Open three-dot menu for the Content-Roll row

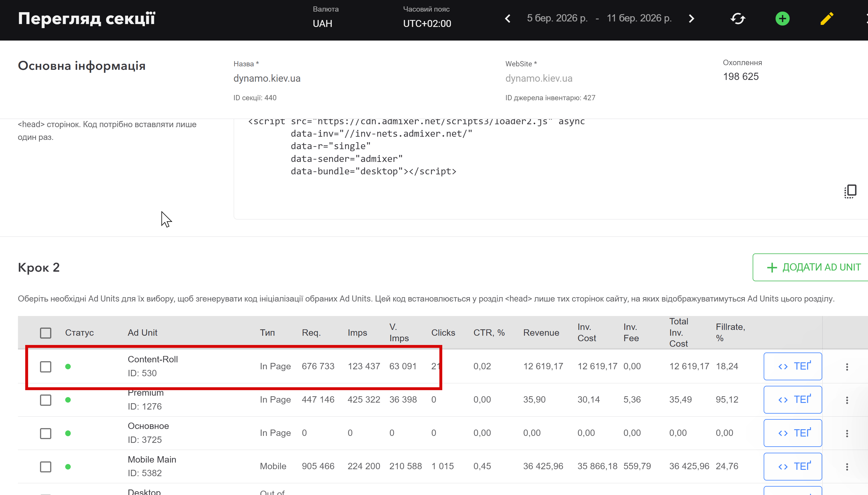(x=847, y=366)
